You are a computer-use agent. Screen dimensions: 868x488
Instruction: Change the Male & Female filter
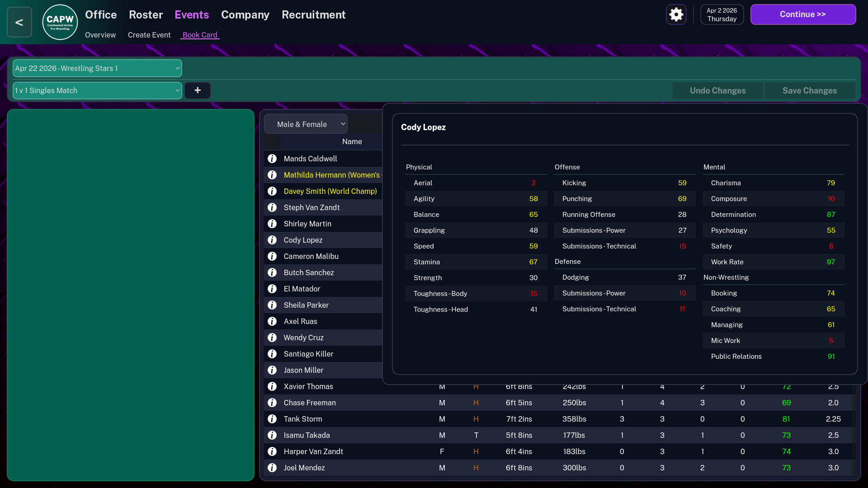point(306,124)
